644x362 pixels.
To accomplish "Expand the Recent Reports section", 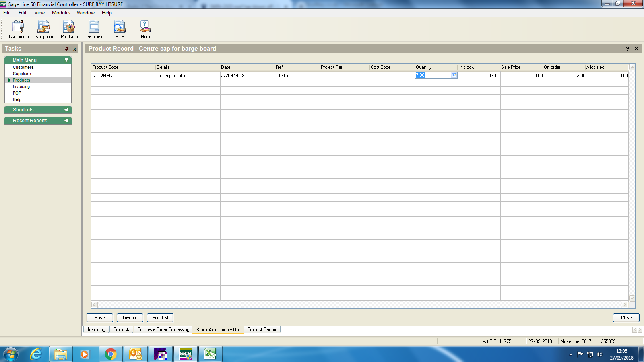I will coord(66,121).
